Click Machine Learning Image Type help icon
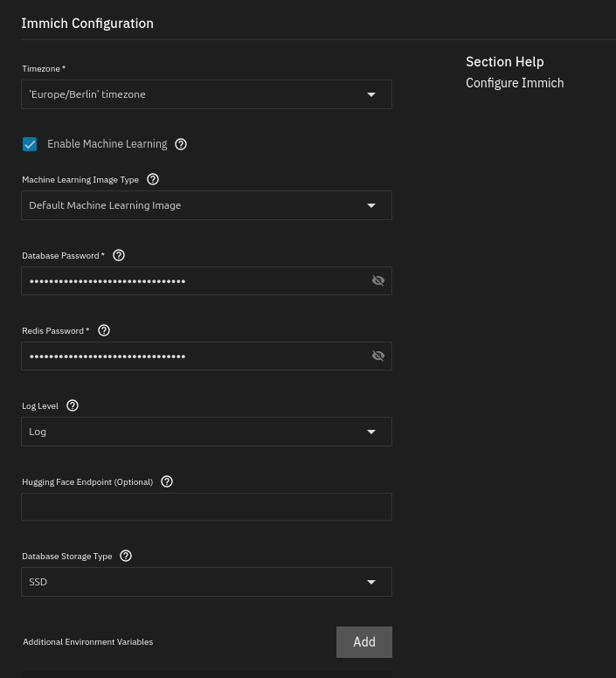Screen dimensions: 616x678 coord(153,179)
